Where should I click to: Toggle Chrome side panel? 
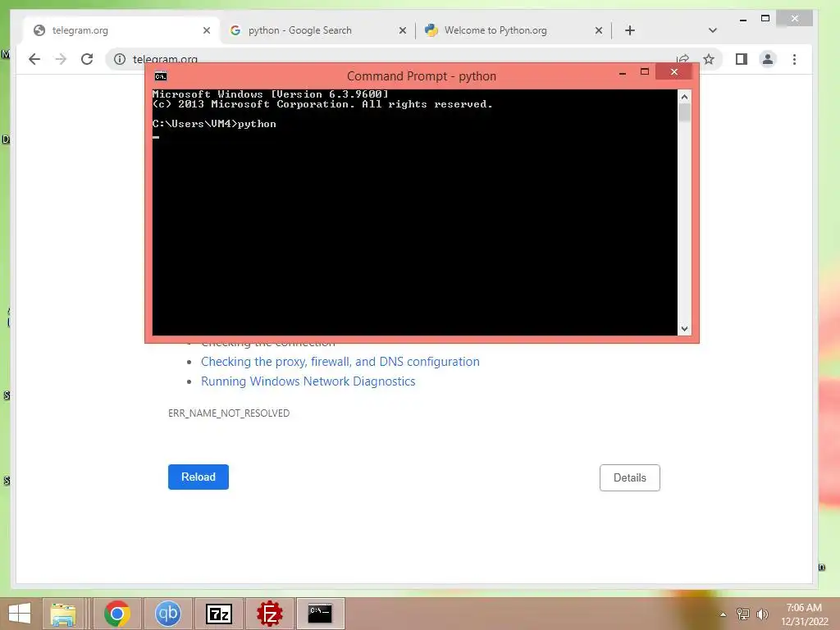pos(742,59)
